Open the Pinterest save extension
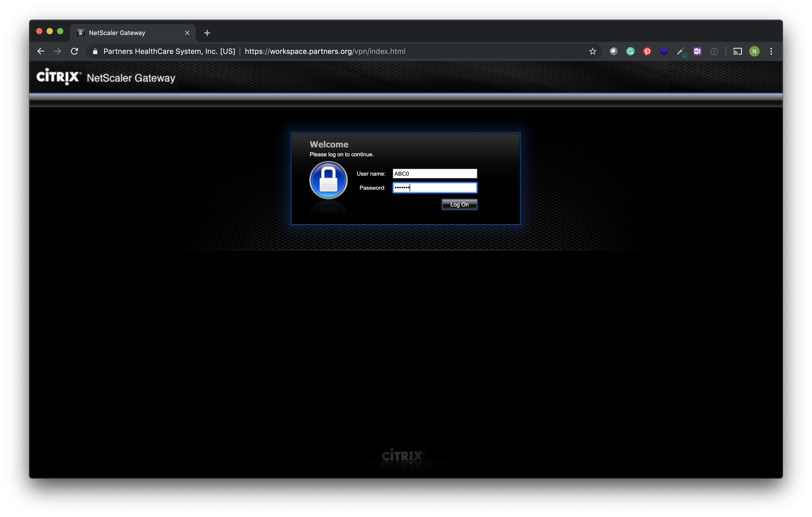The image size is (812, 517). (647, 51)
